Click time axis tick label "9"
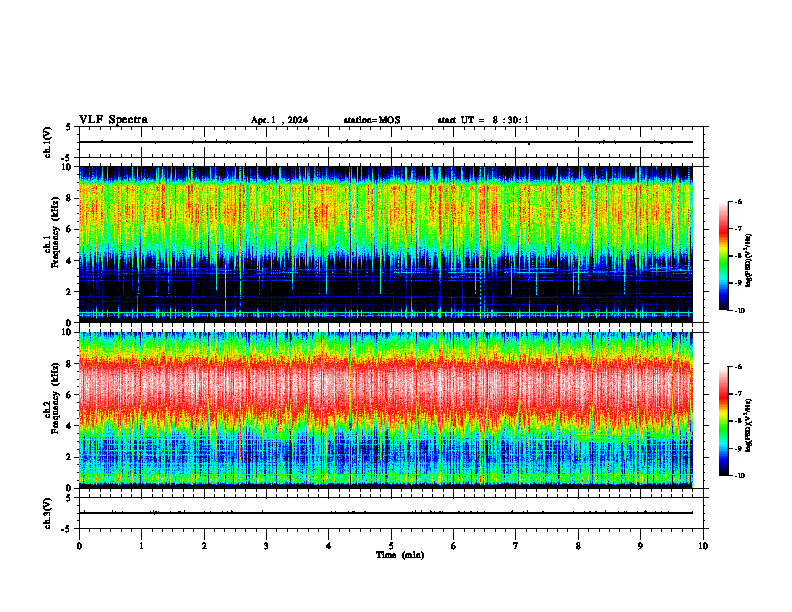 pos(640,546)
